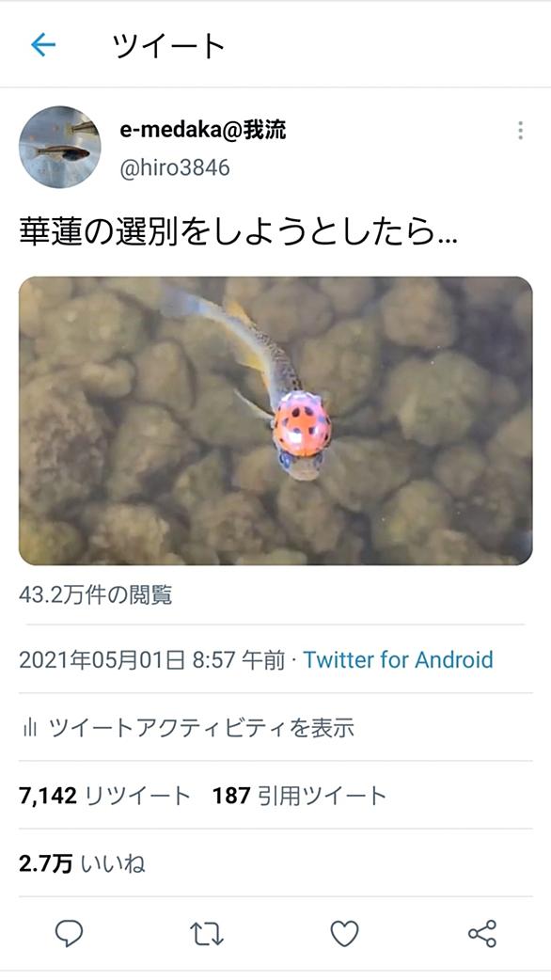Click the tweet activity bar chart icon
Image resolution: width=551 pixels, height=980 pixels.
coord(29,728)
